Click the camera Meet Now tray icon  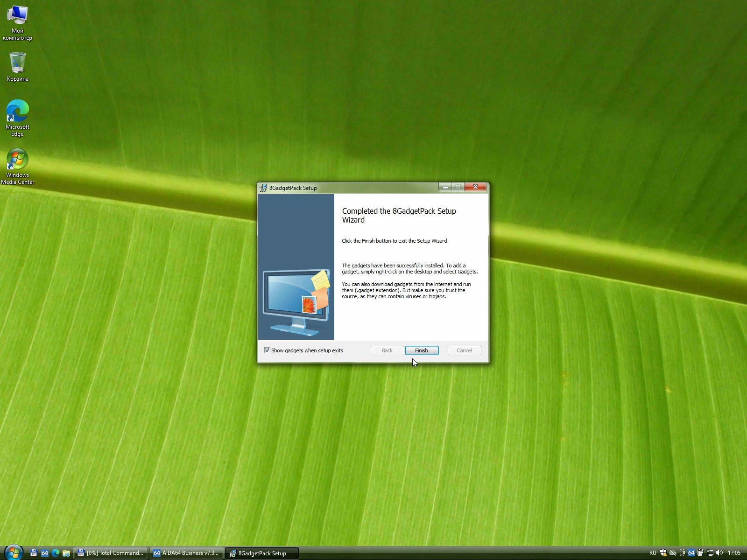click(682, 553)
